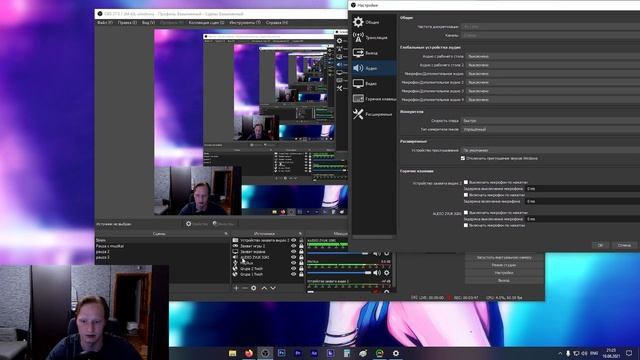Open General settings gear icon in Settings

(x=358, y=22)
